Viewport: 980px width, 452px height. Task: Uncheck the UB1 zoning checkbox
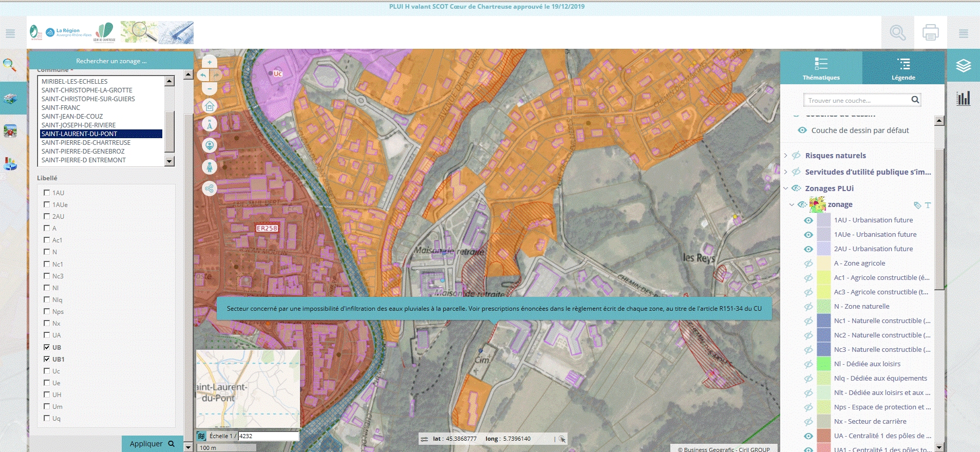click(47, 359)
